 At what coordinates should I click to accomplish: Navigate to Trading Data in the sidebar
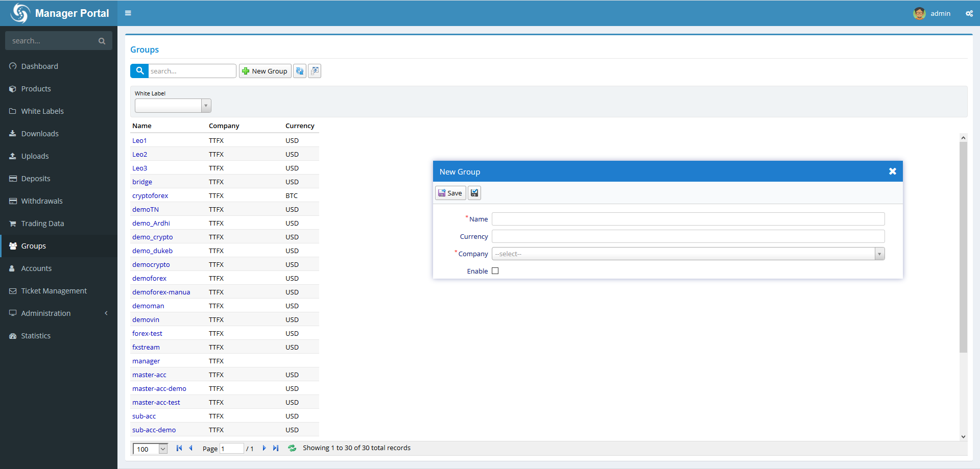[x=42, y=224]
